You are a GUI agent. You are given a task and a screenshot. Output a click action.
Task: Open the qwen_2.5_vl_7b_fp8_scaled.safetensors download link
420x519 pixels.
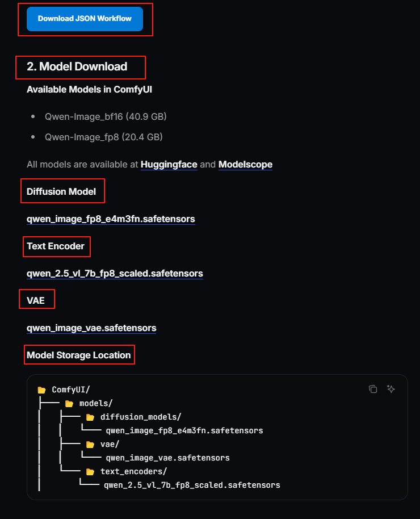(115, 274)
